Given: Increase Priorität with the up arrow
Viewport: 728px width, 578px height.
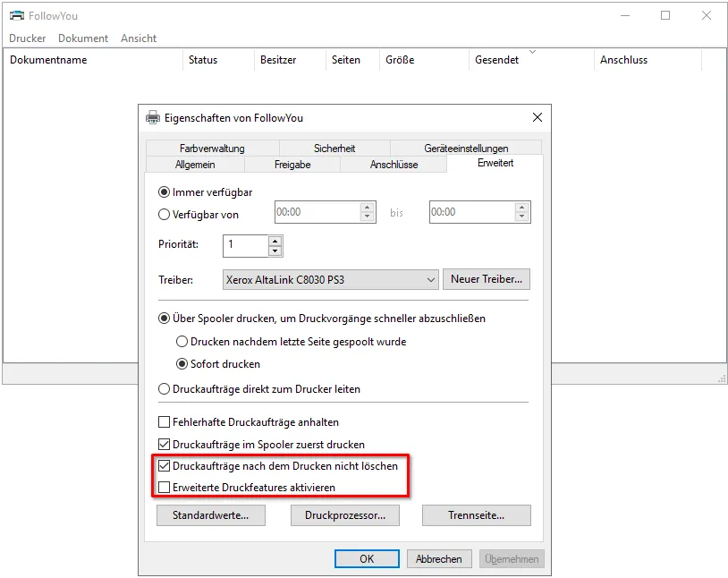Looking at the screenshot, I should click(x=275, y=240).
